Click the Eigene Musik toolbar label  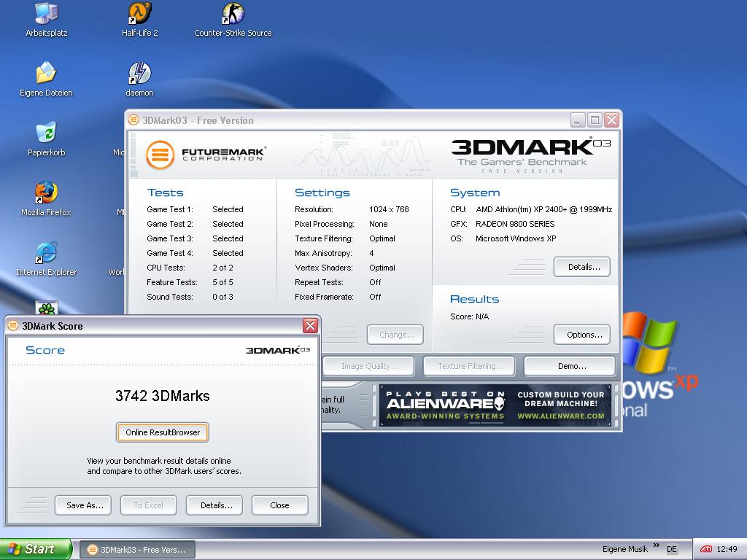click(624, 549)
